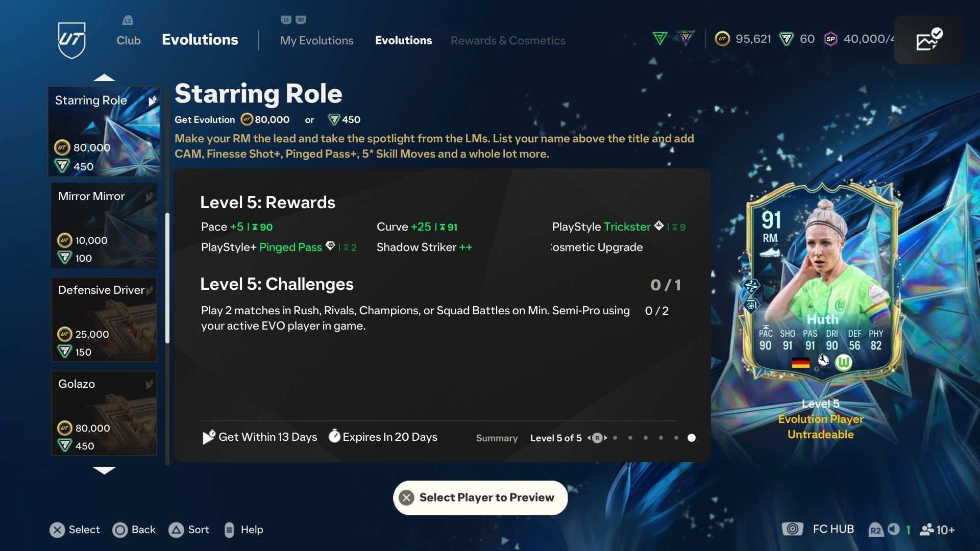Screen dimensions: 980x551
Task: Go to the Club menu
Action: [128, 40]
